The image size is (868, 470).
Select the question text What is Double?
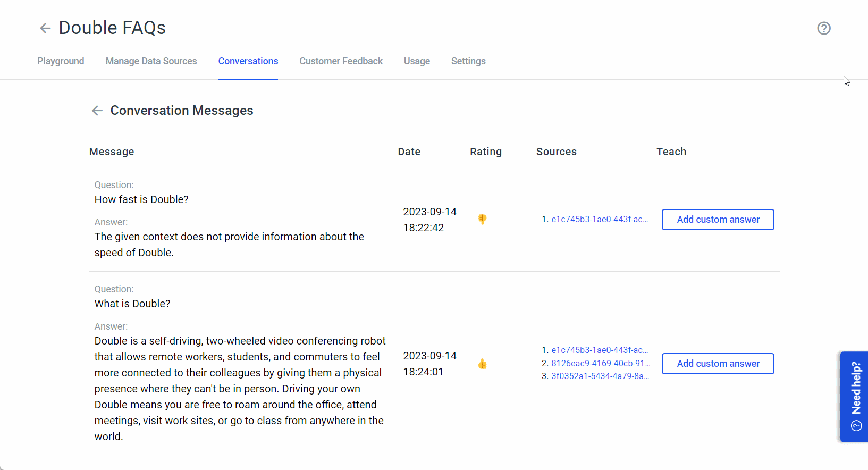[x=132, y=304]
